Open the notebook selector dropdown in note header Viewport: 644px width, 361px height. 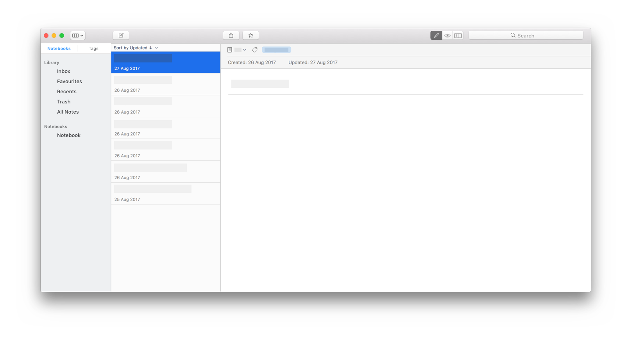237,50
